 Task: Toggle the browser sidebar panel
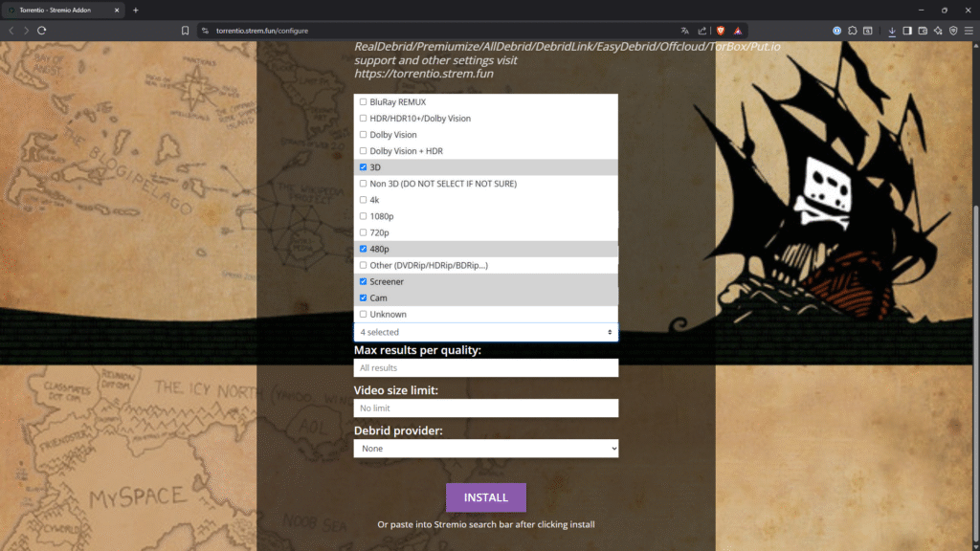tap(907, 31)
